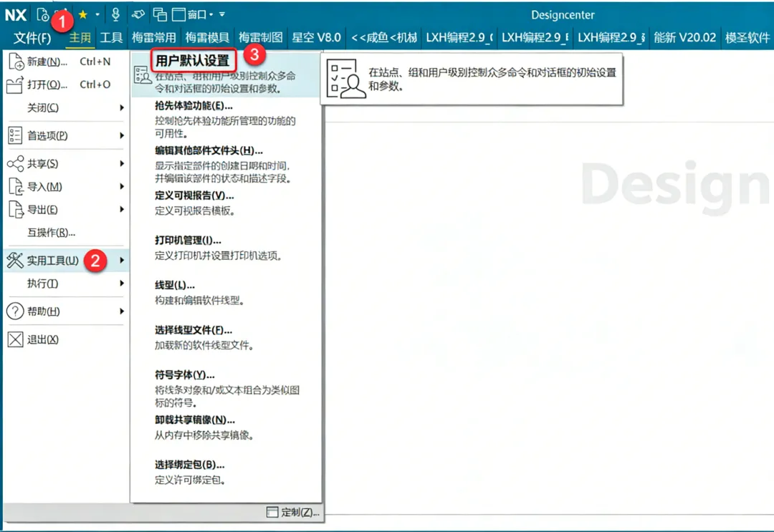Switch to the 梅雷制图 ribbon tab

pyautogui.click(x=261, y=37)
